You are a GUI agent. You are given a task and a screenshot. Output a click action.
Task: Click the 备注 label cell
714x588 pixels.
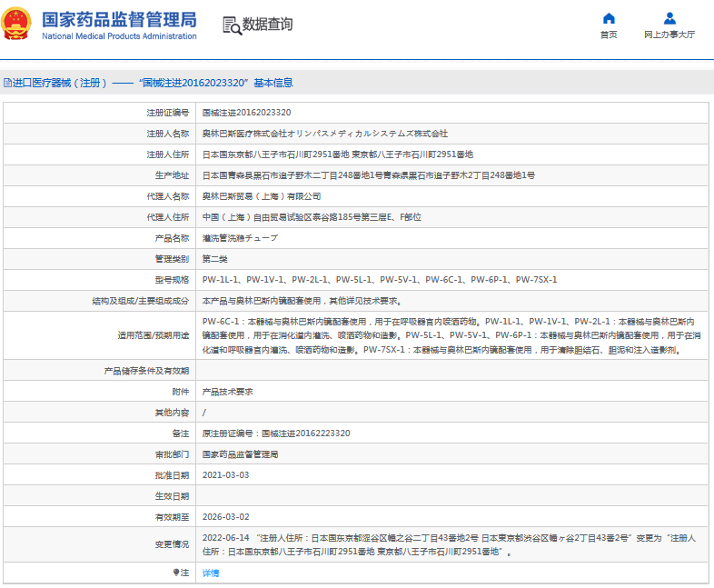[x=99, y=434]
